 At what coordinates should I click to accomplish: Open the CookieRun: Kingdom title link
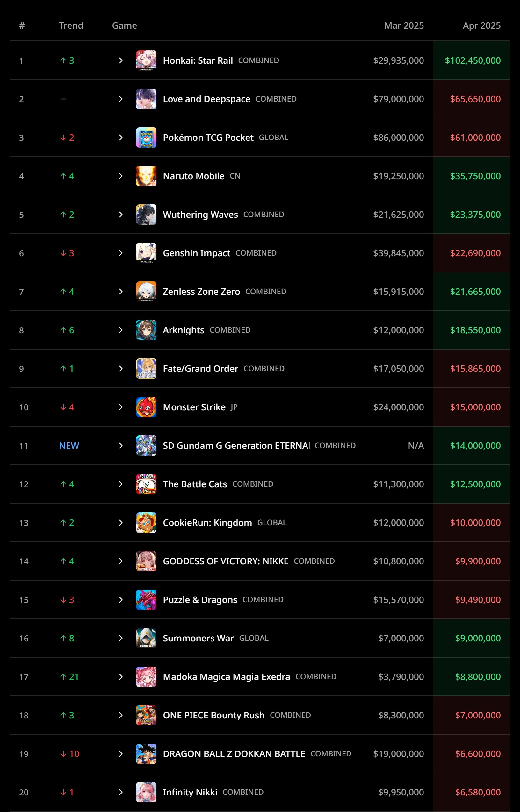207,523
